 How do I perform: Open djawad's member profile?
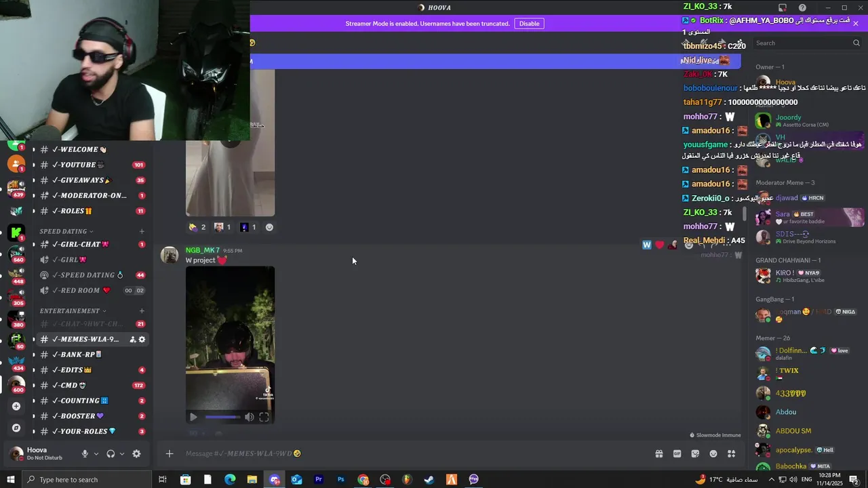click(807, 198)
